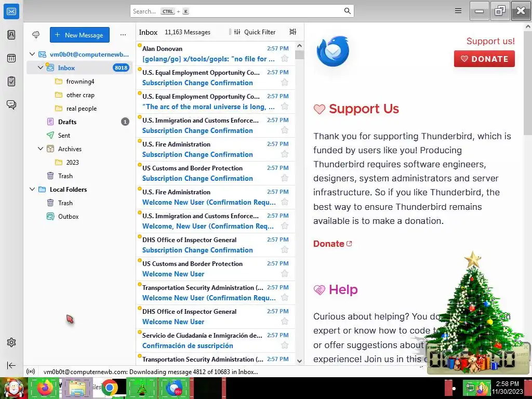Select the frowning4 folder
Screen dimensions: 532x399
[x=80, y=82]
